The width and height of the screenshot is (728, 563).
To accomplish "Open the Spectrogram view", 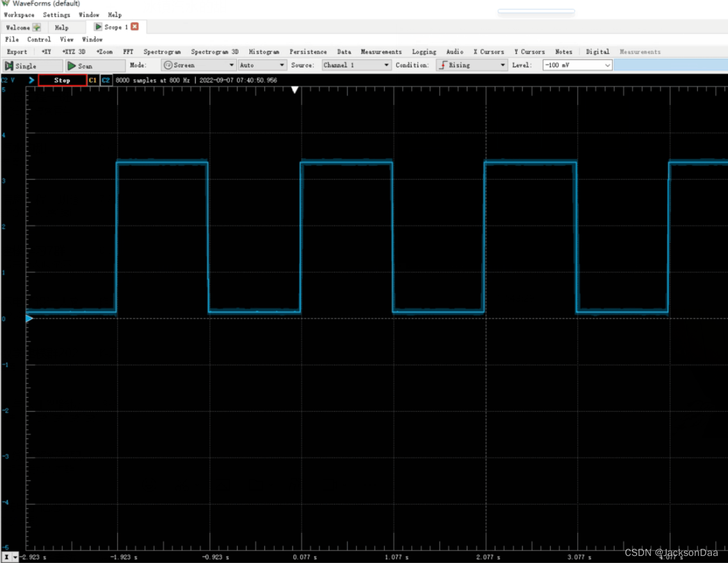I will (x=162, y=52).
